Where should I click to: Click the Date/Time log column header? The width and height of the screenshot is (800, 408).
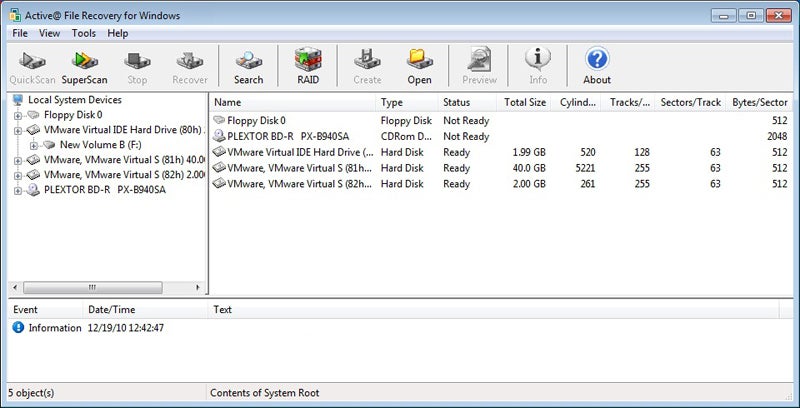pyautogui.click(x=145, y=310)
